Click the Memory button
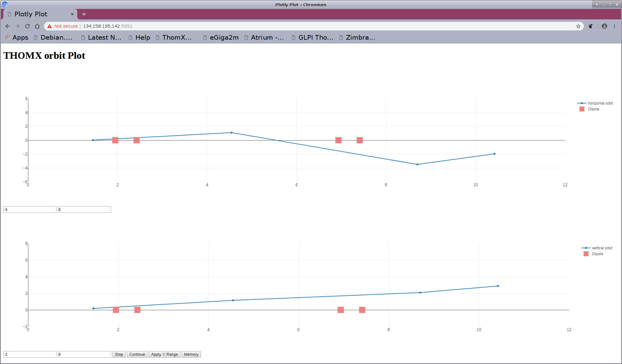The width and height of the screenshot is (622, 364). pos(191,354)
